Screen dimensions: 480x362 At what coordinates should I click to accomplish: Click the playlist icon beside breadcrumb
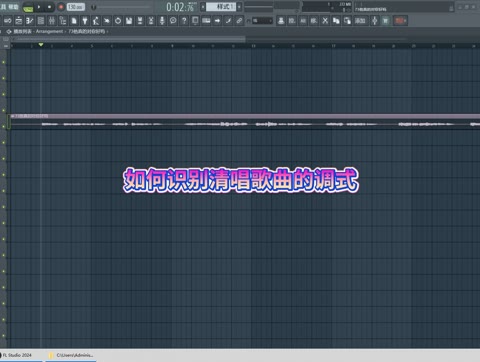[x=9, y=31]
